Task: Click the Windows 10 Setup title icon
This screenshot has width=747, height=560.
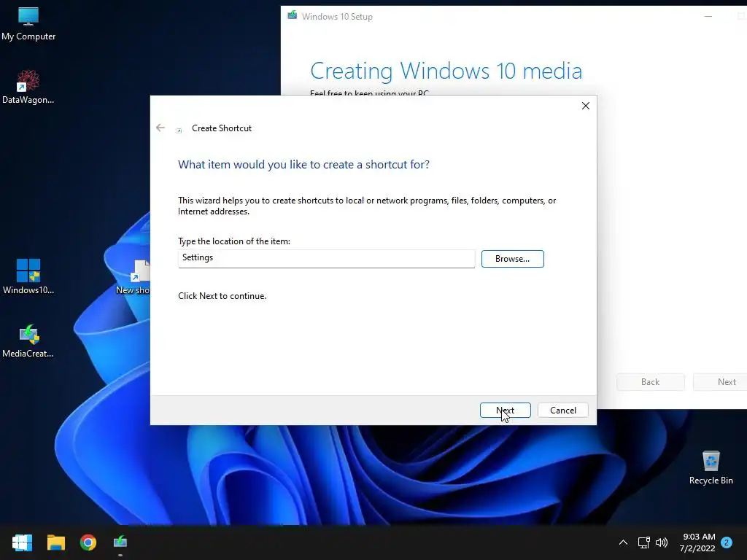Action: [292, 15]
